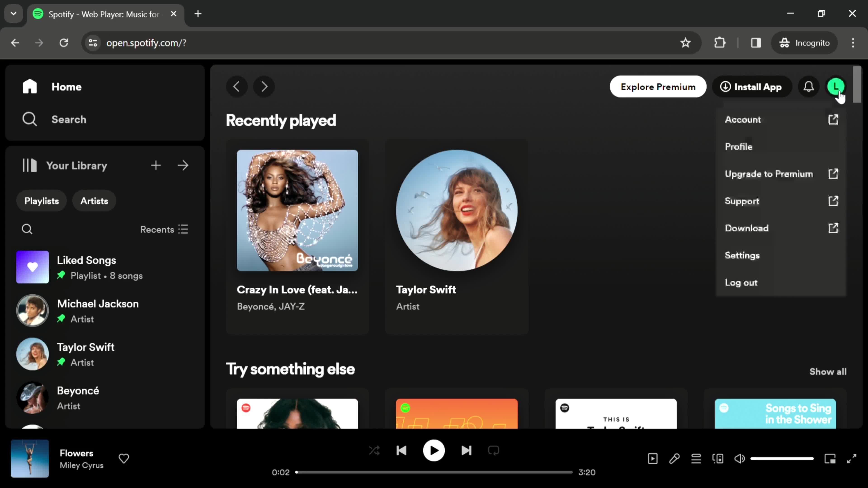The height and width of the screenshot is (488, 868).
Task: Open a new browser tab
Action: pyautogui.click(x=198, y=14)
